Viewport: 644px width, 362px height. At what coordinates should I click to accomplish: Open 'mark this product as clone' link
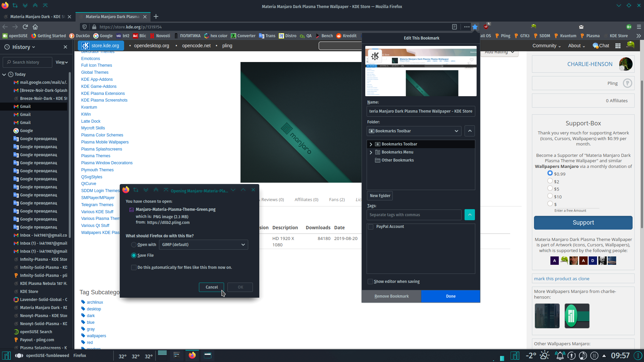pos(561,279)
